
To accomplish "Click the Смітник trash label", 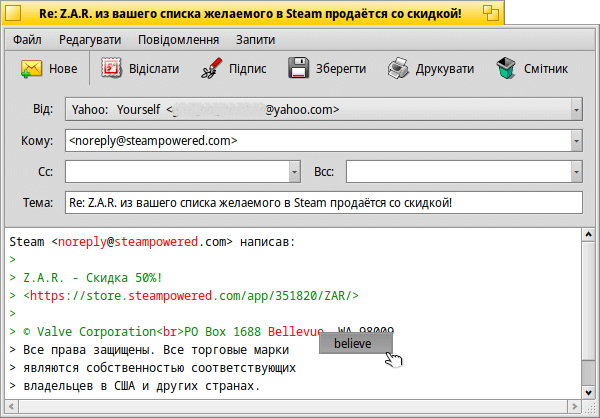I will [x=546, y=69].
